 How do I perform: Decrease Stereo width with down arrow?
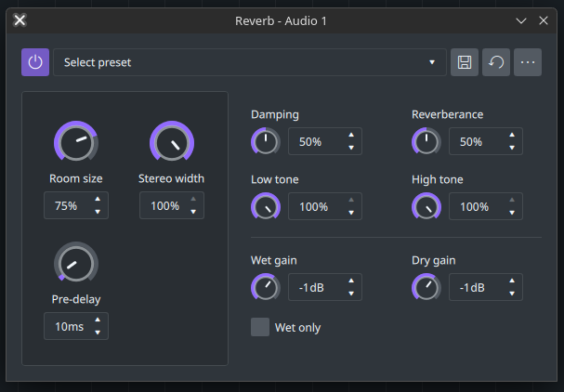tap(193, 212)
